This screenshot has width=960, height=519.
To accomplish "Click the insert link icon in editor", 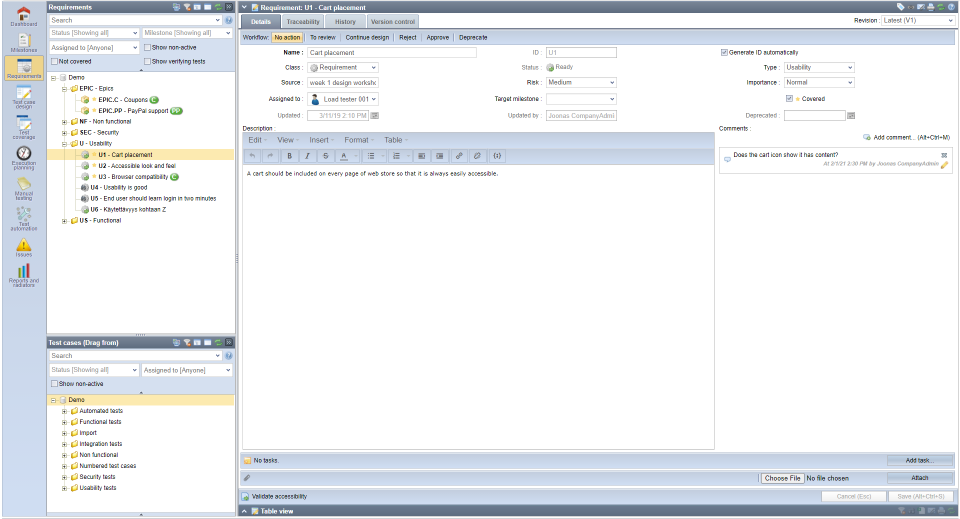I will coord(459,156).
